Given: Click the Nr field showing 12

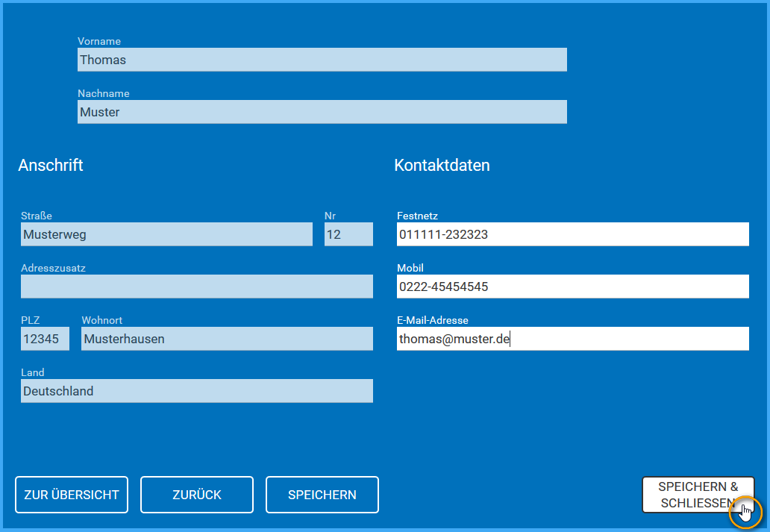Looking at the screenshot, I should click(348, 234).
